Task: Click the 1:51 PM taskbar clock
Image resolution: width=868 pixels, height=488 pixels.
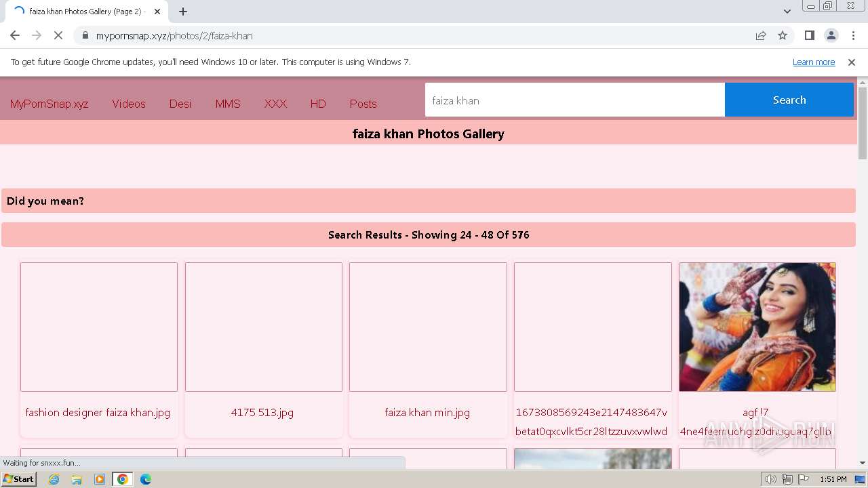Action: (x=833, y=479)
